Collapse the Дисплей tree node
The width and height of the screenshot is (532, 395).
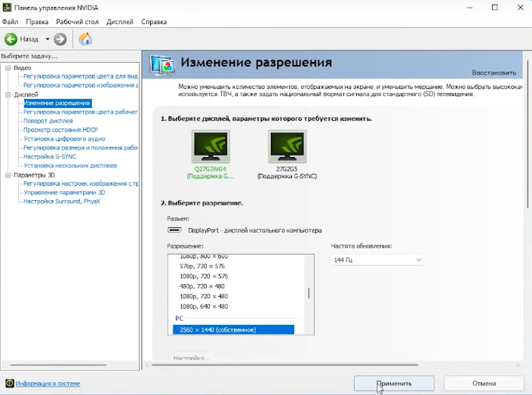[8, 94]
